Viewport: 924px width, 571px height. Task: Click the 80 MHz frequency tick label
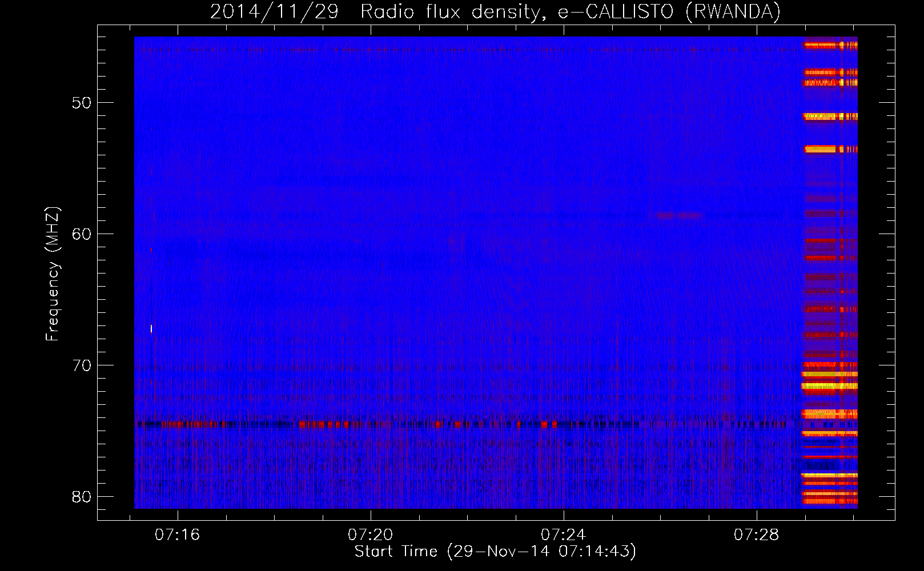[82, 497]
